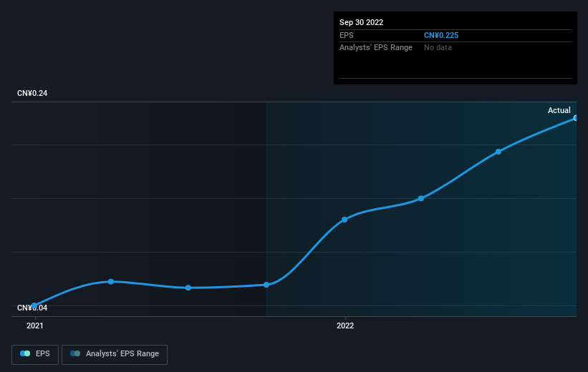Click the Analysts' EPS Range row in tooltip
This screenshot has height=372, width=588.
[456, 48]
